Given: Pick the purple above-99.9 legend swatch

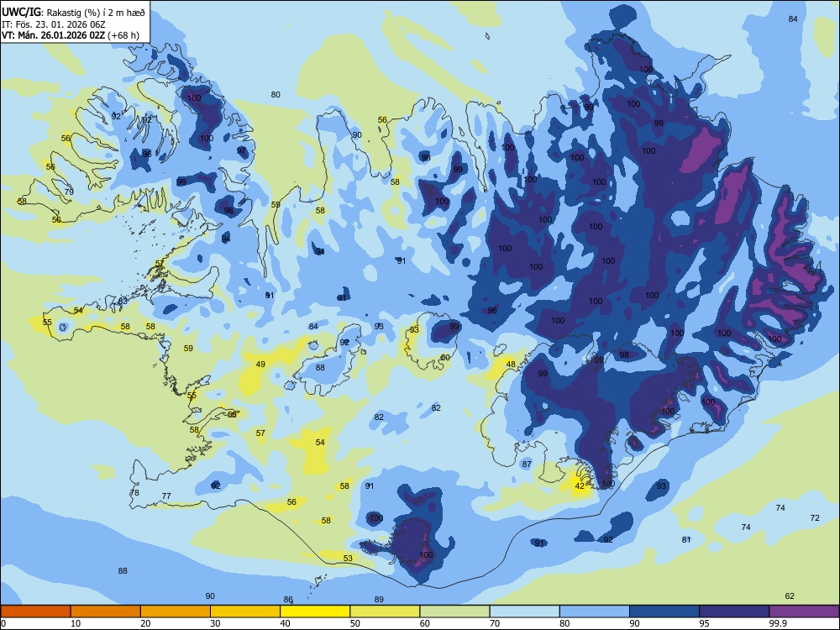Looking at the screenshot, I should tap(804, 612).
